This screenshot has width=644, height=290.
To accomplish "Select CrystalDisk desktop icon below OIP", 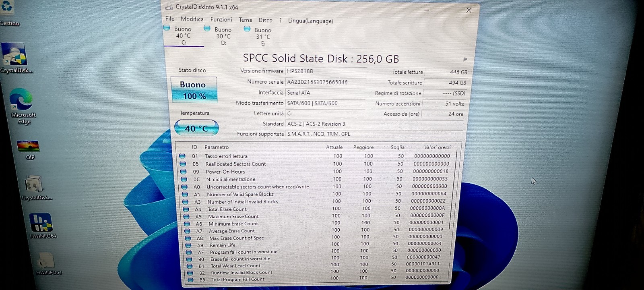I will (34, 184).
